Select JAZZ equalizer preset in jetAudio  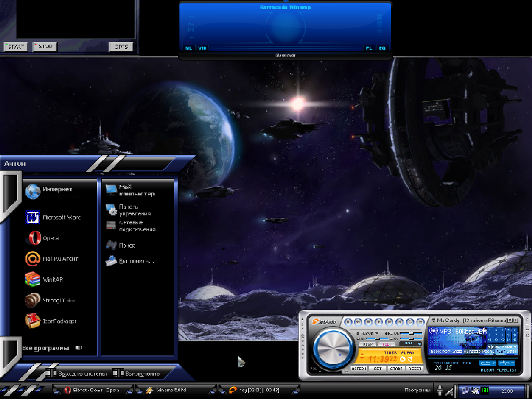(457, 352)
